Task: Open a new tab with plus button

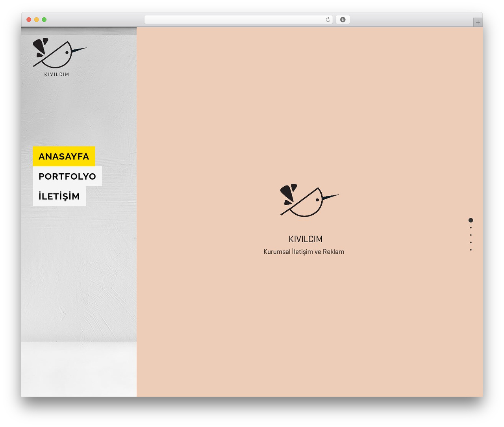Action: click(x=478, y=22)
